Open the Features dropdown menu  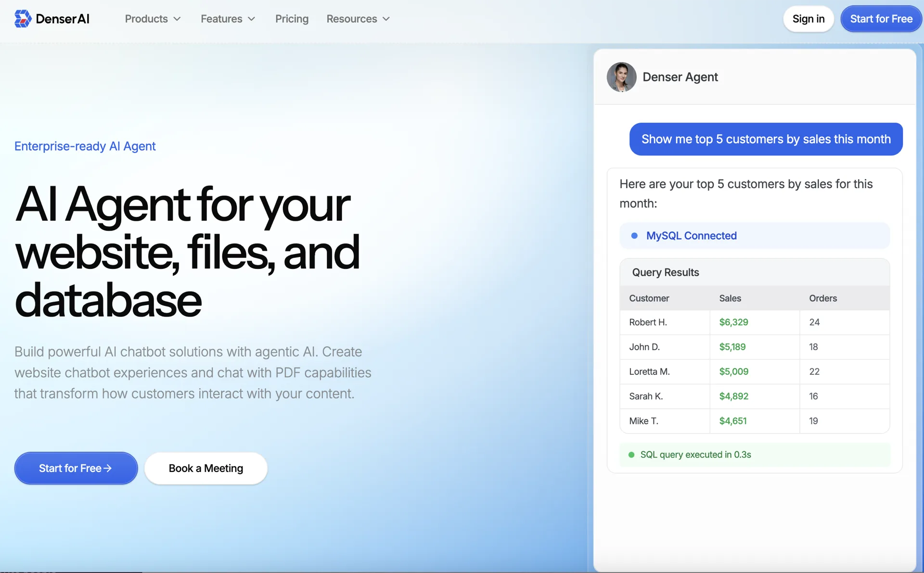[228, 19]
